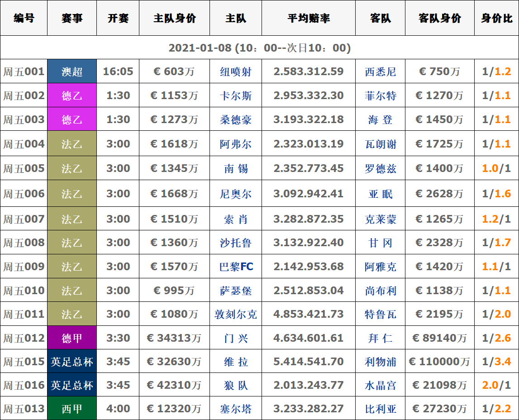Select the 身价比 column header
This screenshot has height=420, width=519.
tap(496, 18)
